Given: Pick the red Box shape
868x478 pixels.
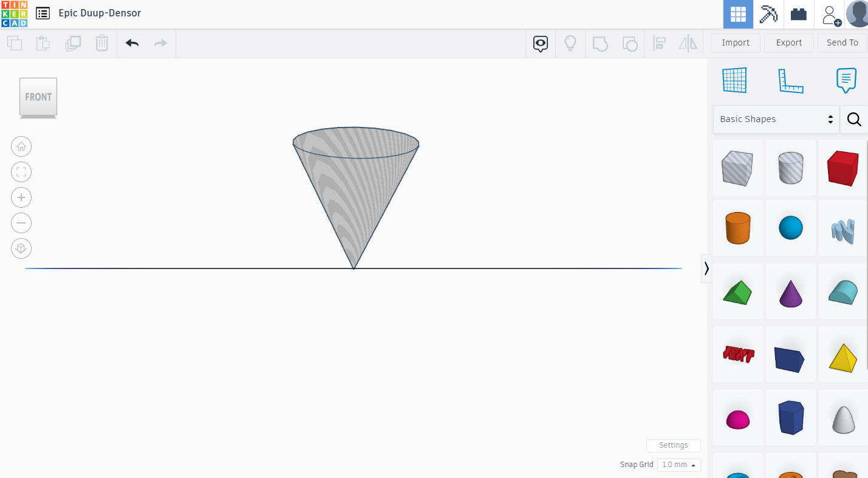Looking at the screenshot, I should 843,168.
